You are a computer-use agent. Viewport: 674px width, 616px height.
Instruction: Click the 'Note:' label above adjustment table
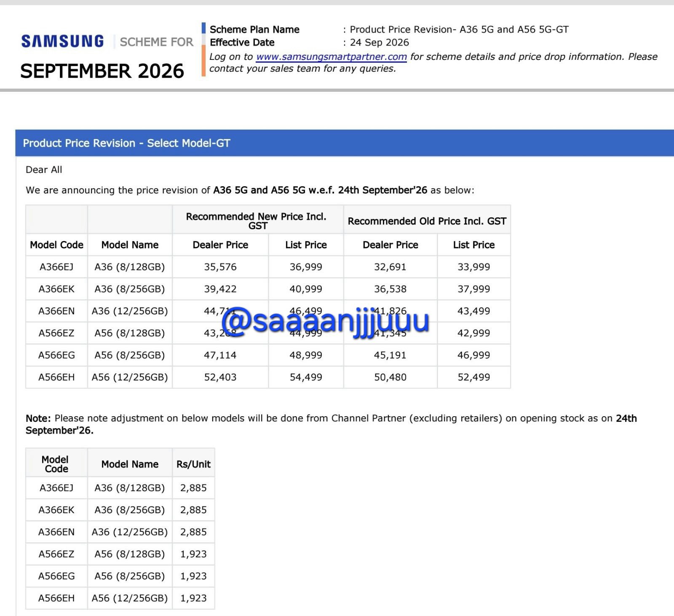38,418
